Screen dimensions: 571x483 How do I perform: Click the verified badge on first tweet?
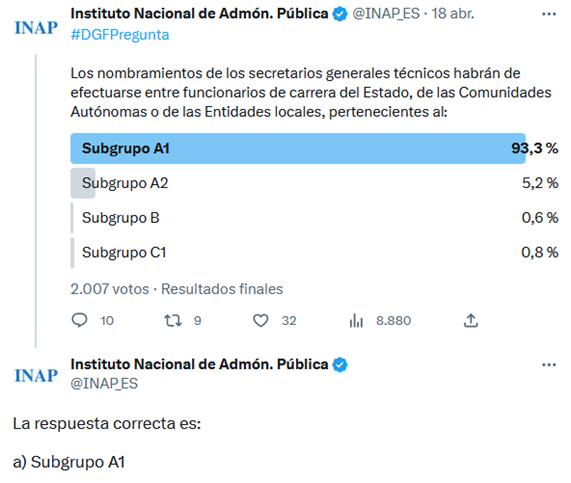(340, 14)
